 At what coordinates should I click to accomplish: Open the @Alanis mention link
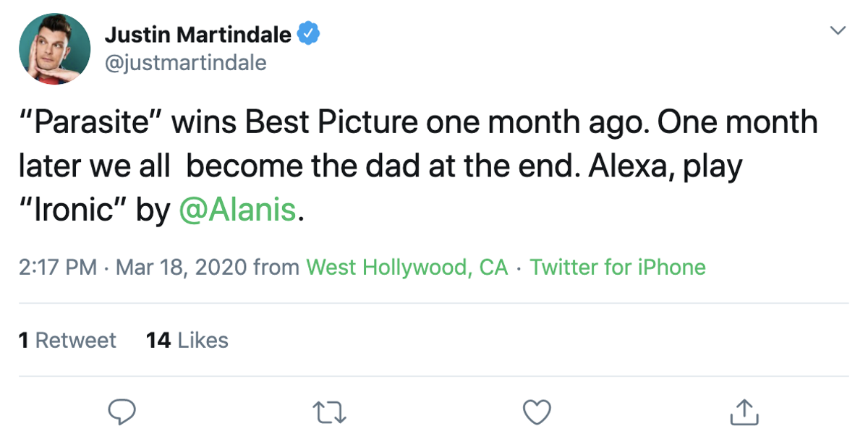(237, 210)
